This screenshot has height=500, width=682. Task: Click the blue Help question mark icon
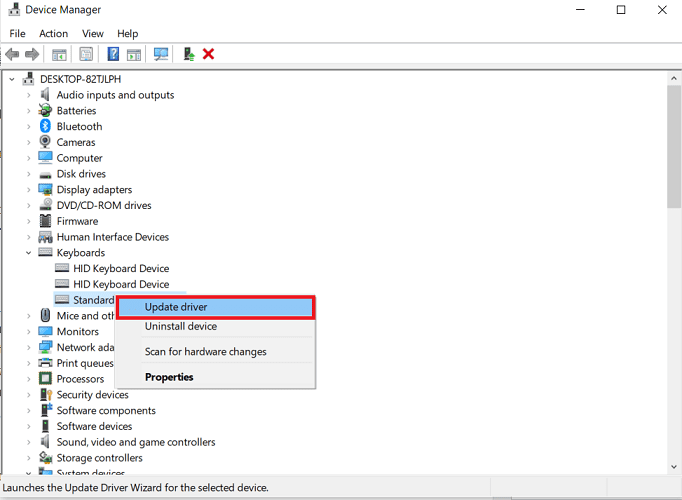113,54
